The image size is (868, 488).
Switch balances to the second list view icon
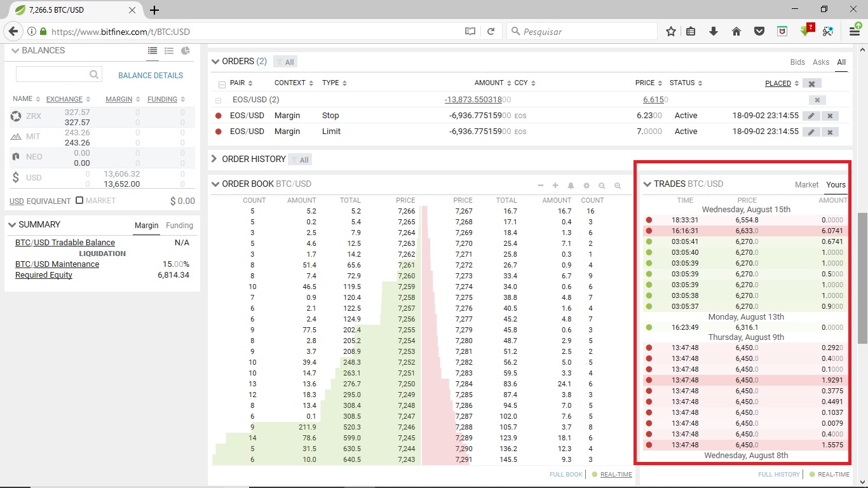point(169,51)
